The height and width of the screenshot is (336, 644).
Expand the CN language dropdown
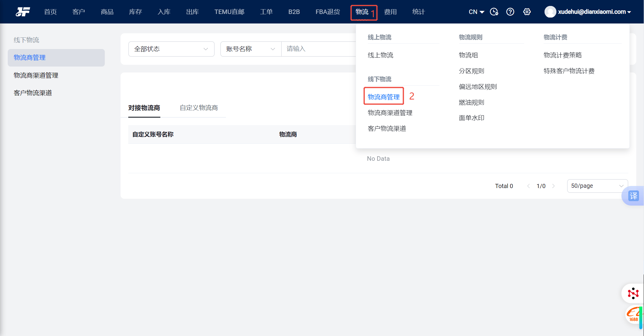click(476, 12)
